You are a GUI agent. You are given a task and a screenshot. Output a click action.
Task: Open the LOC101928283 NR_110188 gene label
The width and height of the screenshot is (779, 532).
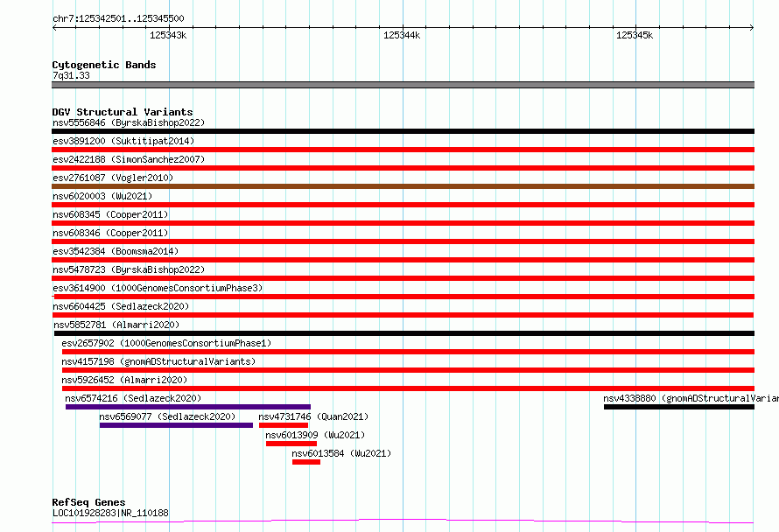tap(110, 513)
